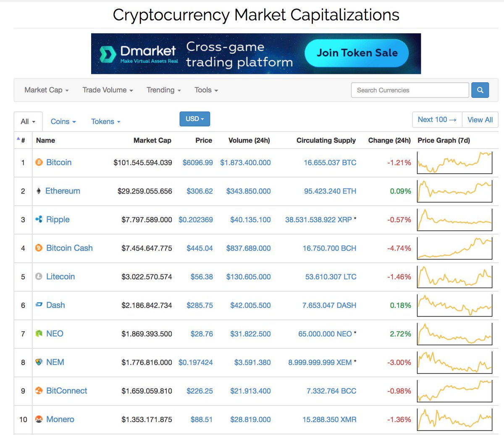Open the Monero link
This screenshot has width=504, height=435.
pos(60,419)
